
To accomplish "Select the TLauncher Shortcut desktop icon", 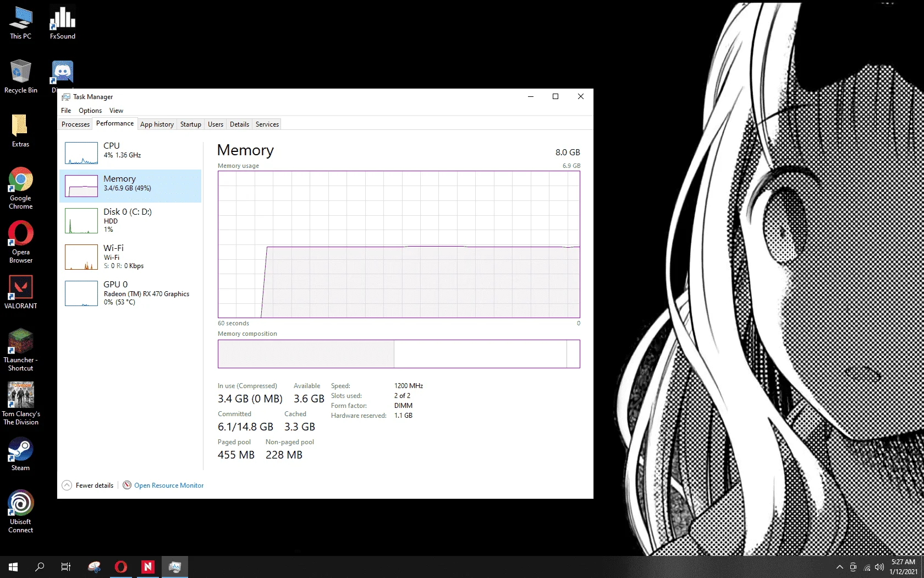I will click(21, 350).
